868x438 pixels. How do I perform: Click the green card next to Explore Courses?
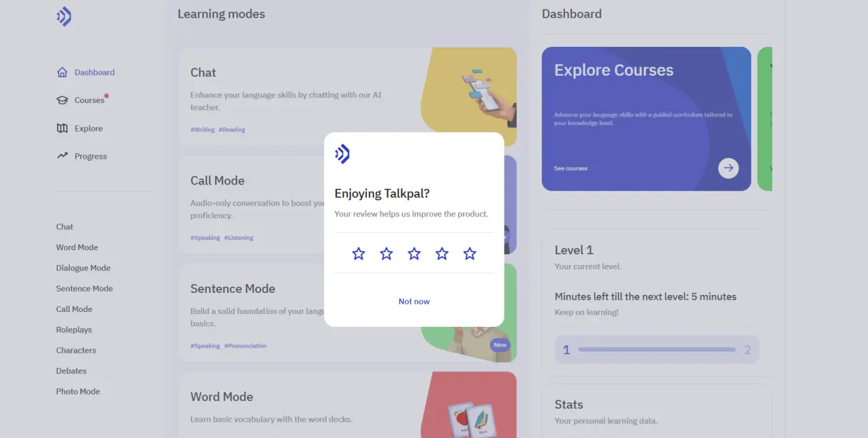coord(764,119)
